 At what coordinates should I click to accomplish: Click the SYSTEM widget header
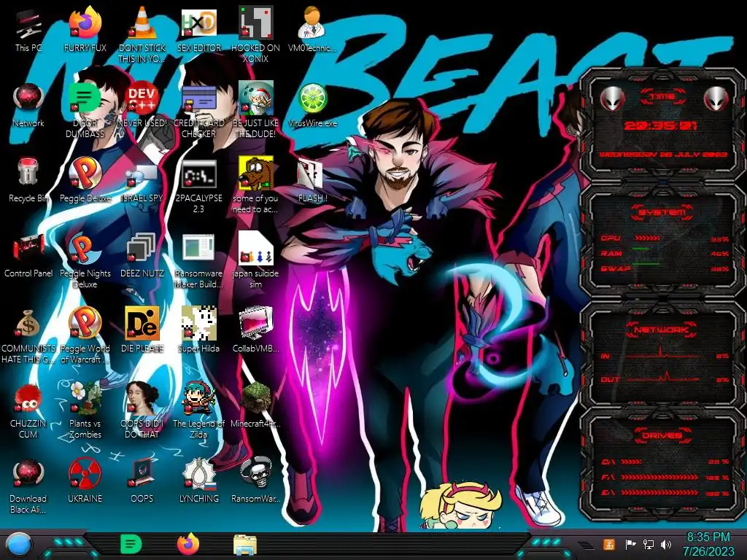point(662,212)
